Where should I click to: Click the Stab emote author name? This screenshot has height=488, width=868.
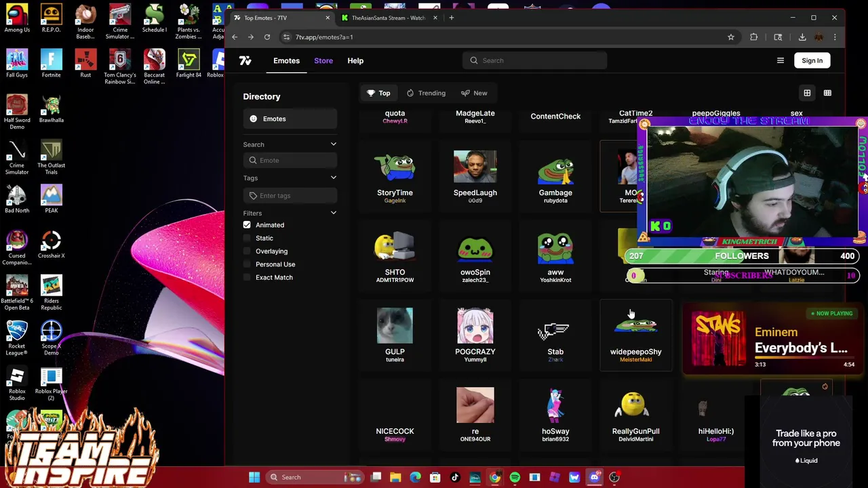(555, 360)
